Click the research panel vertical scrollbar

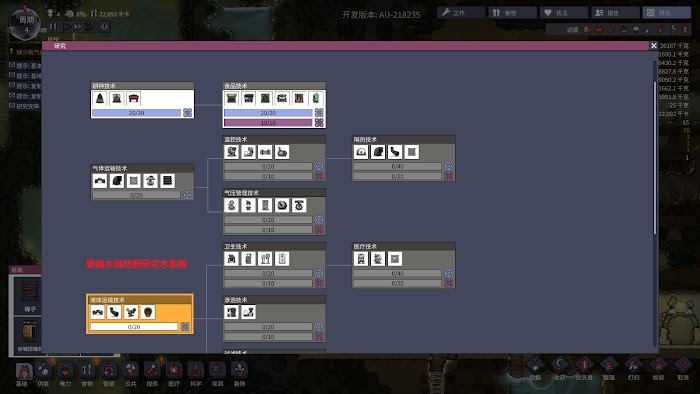coord(655,158)
